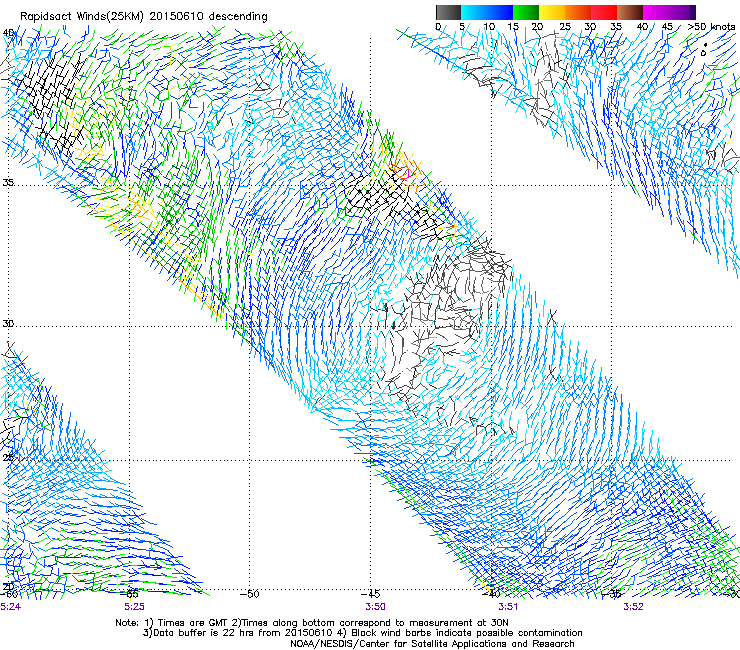Click the longitude label '-55' on bottom axis
This screenshot has width=740, height=650.
tap(129, 593)
